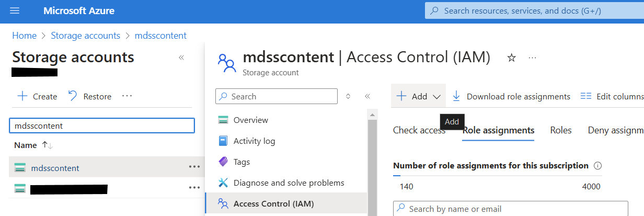Expand or collapse all menu groups
The width and height of the screenshot is (644, 216).
pyautogui.click(x=348, y=96)
